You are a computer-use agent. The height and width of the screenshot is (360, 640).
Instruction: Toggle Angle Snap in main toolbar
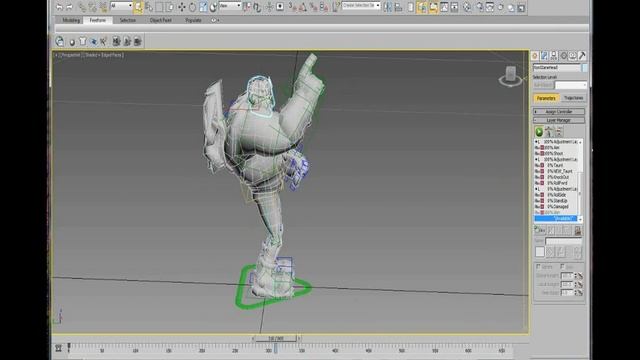[x=303, y=7]
